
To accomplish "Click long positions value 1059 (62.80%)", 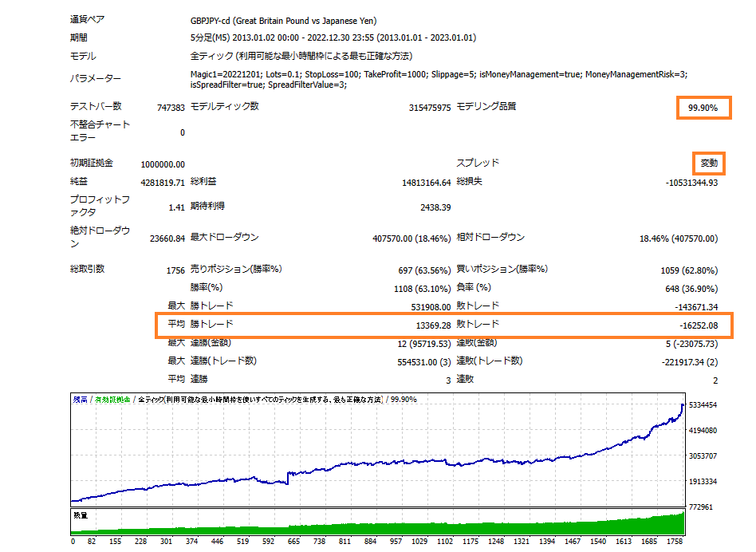I will (689, 270).
